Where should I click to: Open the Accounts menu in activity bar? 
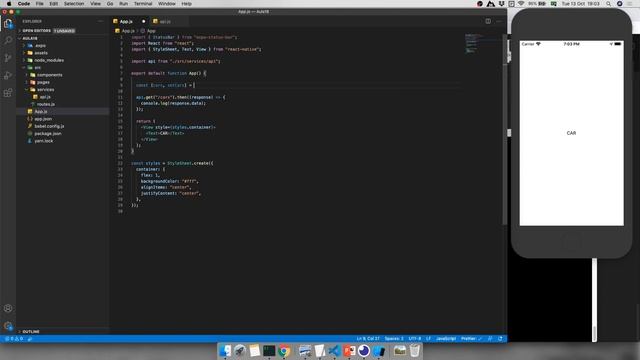8,308
